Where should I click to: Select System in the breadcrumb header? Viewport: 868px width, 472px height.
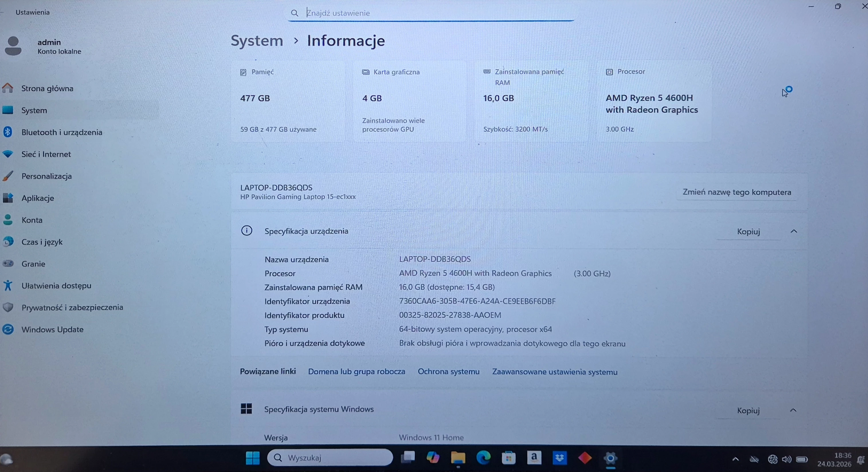(256, 40)
